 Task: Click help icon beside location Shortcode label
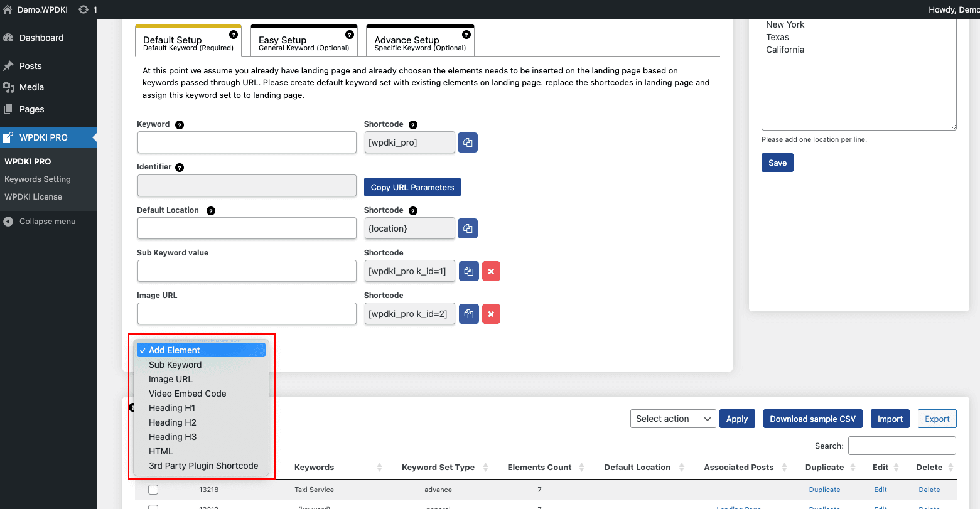(x=413, y=211)
